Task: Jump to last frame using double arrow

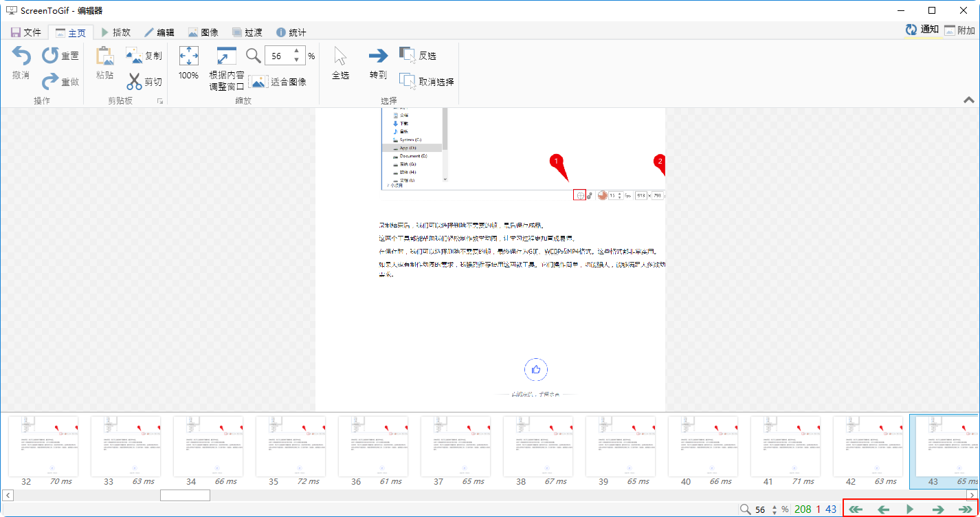Action: (x=966, y=509)
